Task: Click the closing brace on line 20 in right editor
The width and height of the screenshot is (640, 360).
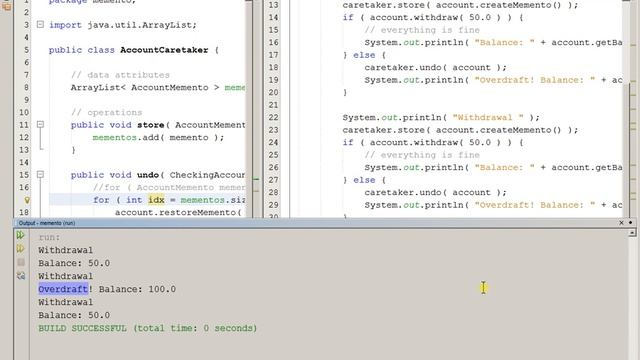Action: [345, 92]
